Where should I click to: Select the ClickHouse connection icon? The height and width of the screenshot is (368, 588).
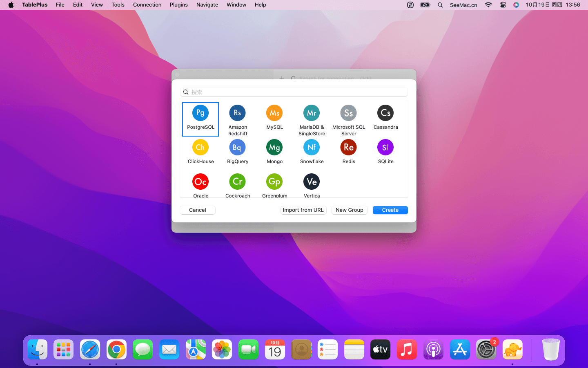point(200,147)
